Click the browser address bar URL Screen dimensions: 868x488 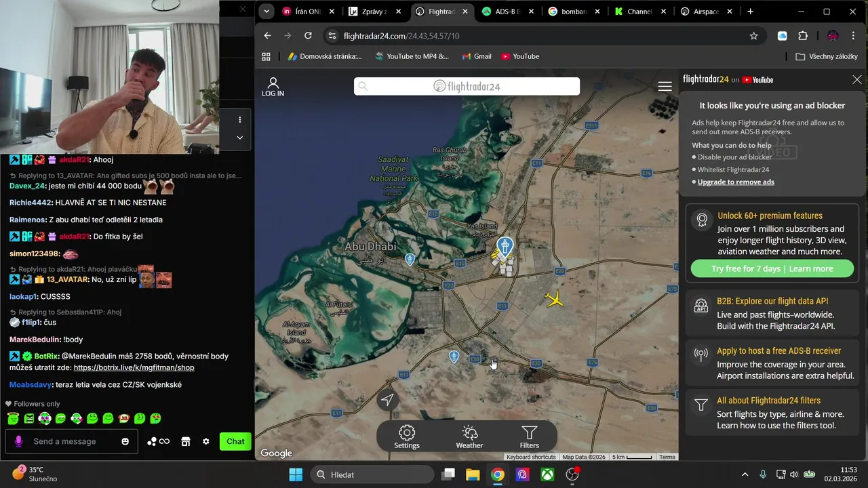(401, 36)
